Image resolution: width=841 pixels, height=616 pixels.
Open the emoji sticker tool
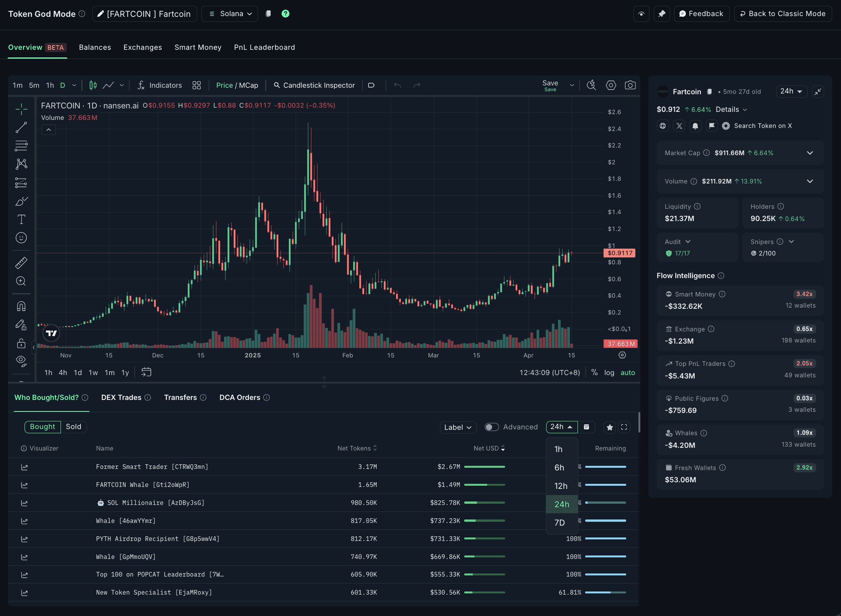coord(21,238)
